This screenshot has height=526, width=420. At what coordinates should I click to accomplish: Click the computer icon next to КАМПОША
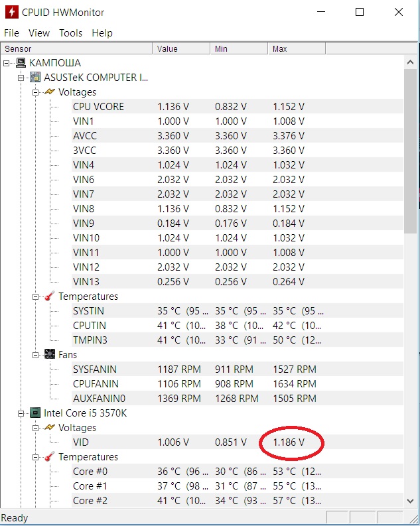(x=21, y=63)
